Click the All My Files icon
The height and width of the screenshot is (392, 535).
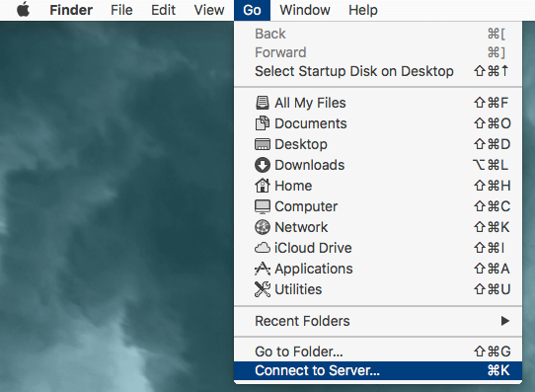pos(262,103)
